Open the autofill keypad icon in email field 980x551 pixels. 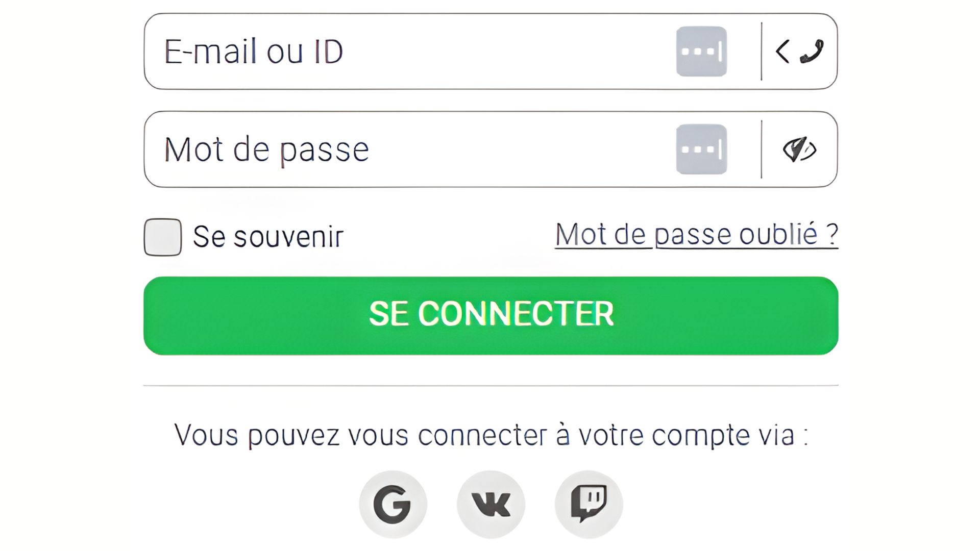tap(702, 51)
